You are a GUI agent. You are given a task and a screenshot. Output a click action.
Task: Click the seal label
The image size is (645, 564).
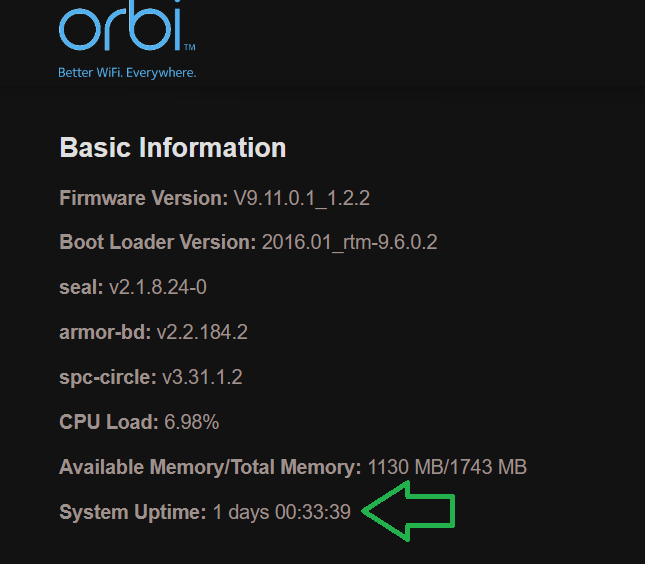coord(81,288)
